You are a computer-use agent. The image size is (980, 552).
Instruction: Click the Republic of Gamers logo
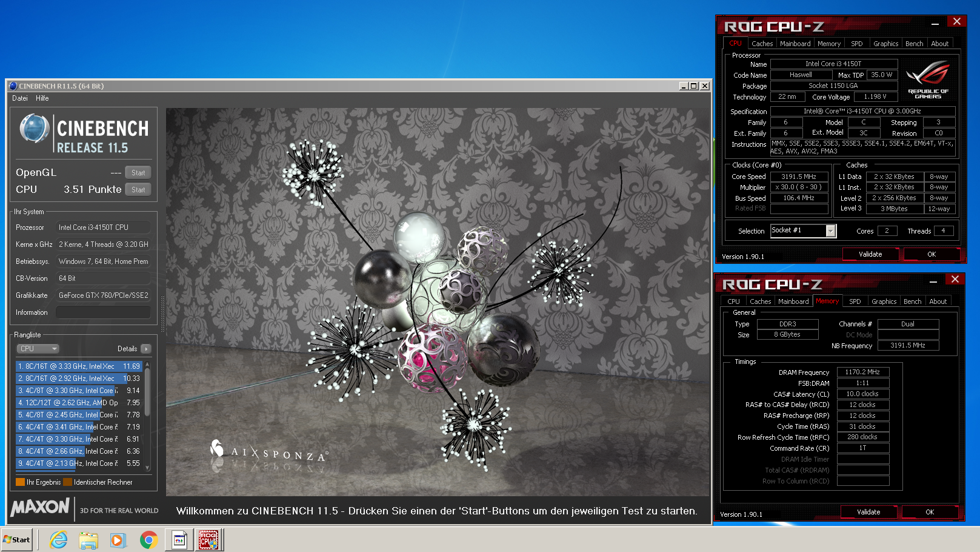(x=928, y=79)
